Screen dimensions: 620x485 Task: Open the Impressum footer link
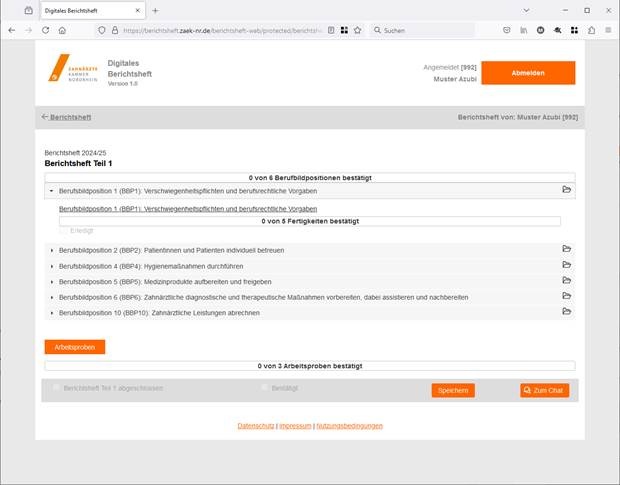(295, 426)
